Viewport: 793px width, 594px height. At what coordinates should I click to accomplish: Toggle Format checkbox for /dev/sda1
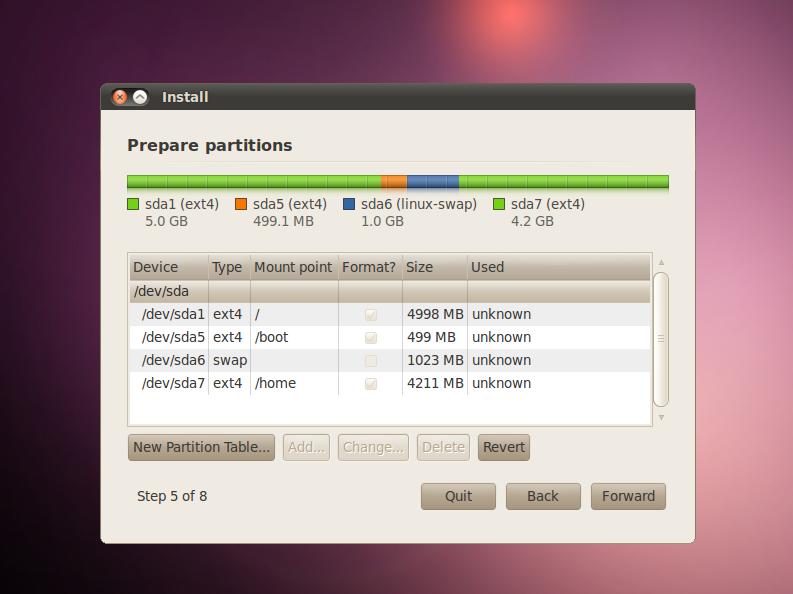point(371,314)
